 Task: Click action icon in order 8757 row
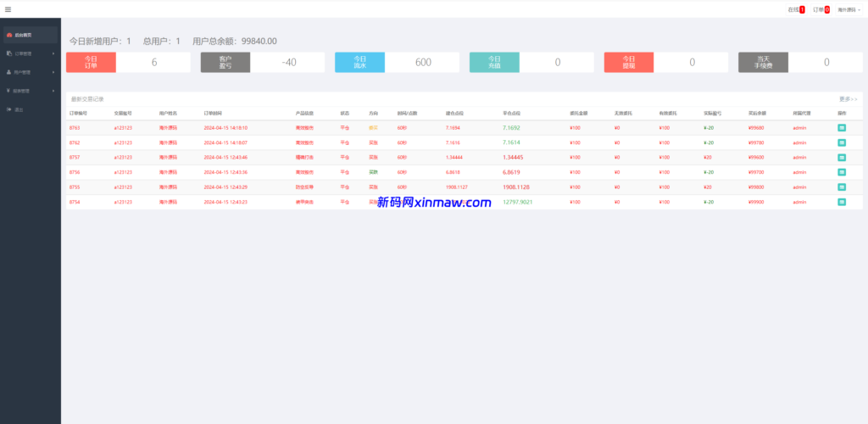pos(842,157)
